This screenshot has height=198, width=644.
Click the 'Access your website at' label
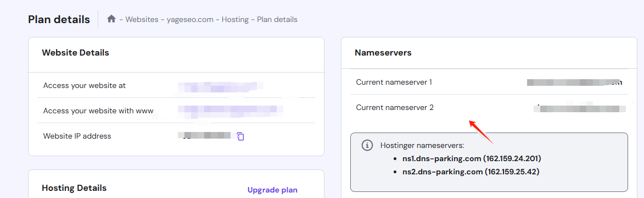[84, 86]
